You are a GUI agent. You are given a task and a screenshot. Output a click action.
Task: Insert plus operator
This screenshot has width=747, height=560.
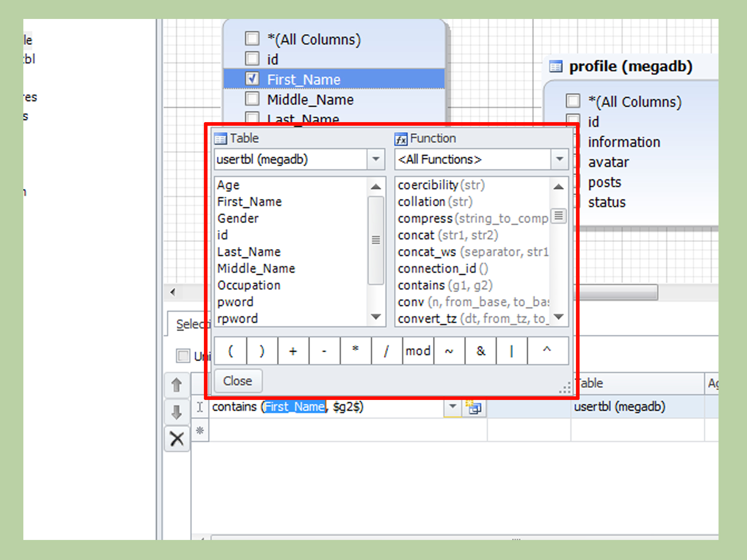click(x=293, y=351)
